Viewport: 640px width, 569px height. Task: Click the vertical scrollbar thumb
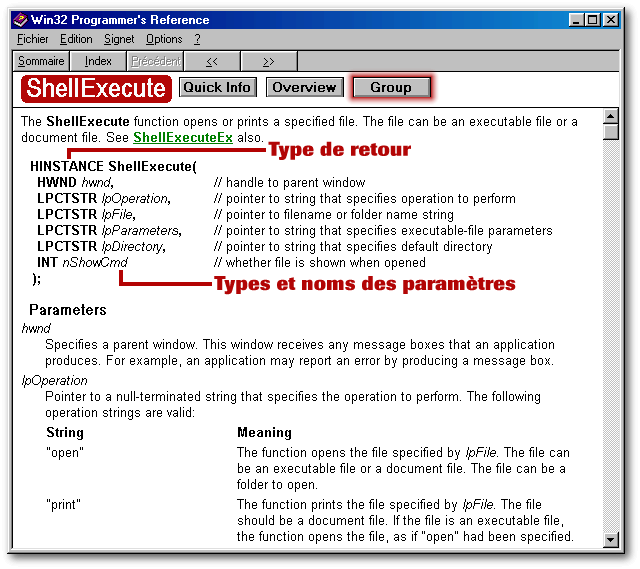click(611, 133)
